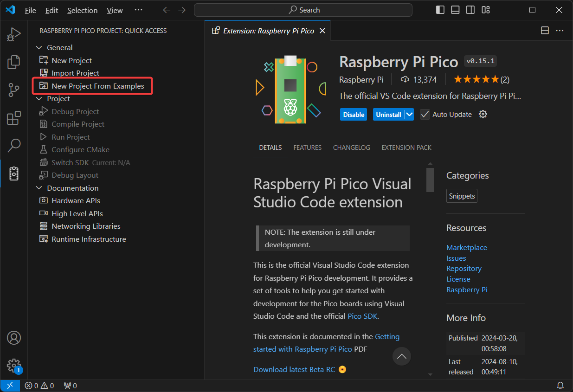Go forward using the navigation arrow

(x=182, y=10)
